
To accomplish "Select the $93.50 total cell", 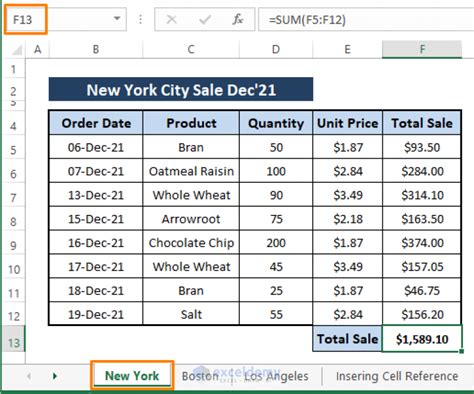I will (422, 147).
